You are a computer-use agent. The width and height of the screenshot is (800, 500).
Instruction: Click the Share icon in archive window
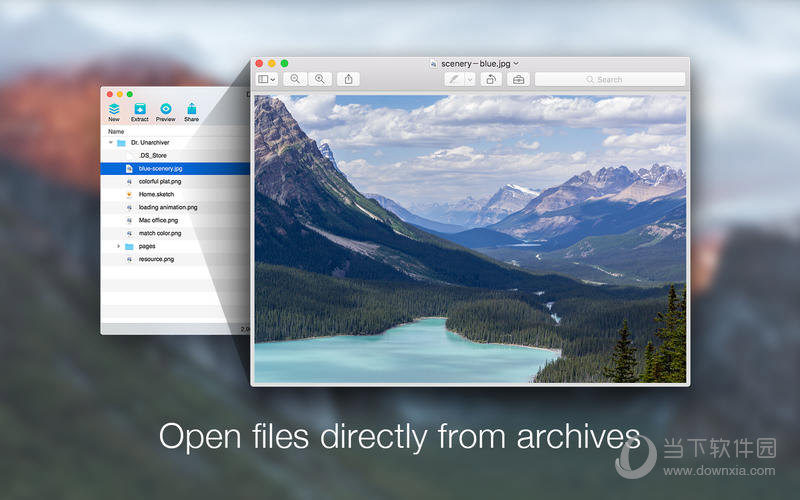(x=191, y=109)
